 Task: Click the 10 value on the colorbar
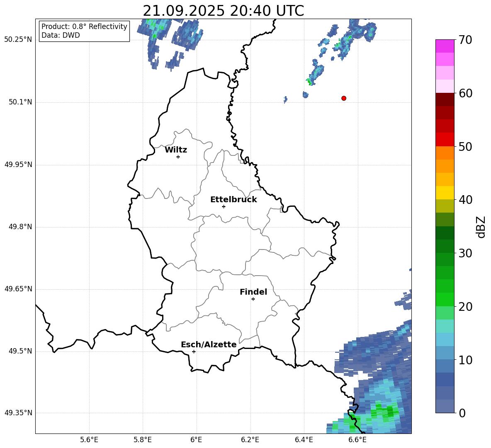465,360
